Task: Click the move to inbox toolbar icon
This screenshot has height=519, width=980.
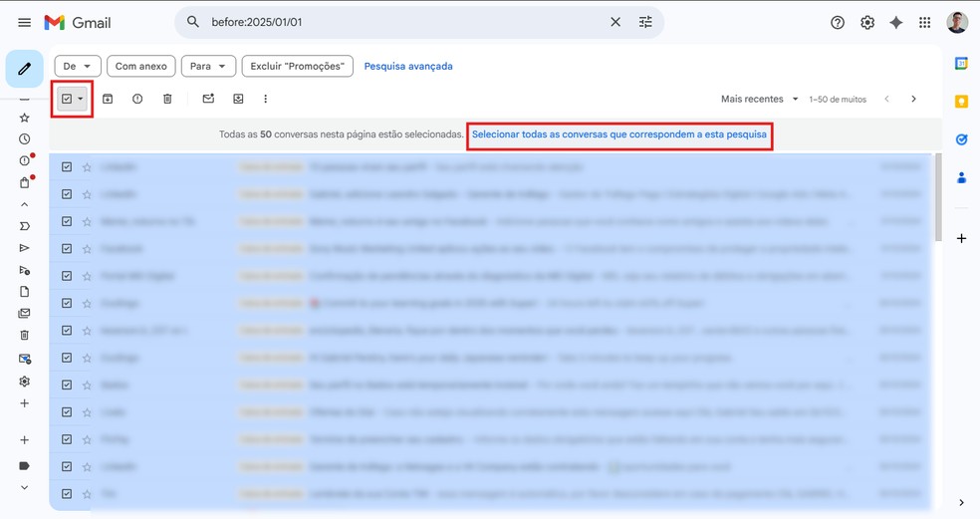Action: click(x=238, y=99)
